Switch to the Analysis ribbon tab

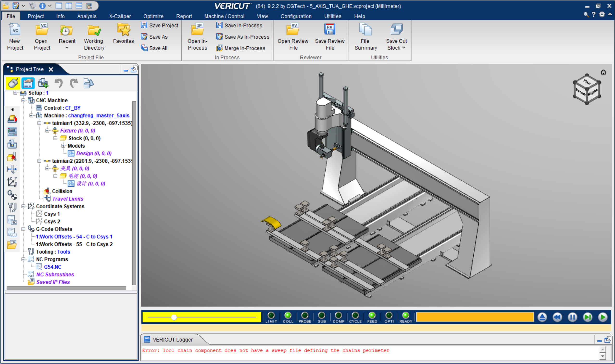pyautogui.click(x=87, y=16)
